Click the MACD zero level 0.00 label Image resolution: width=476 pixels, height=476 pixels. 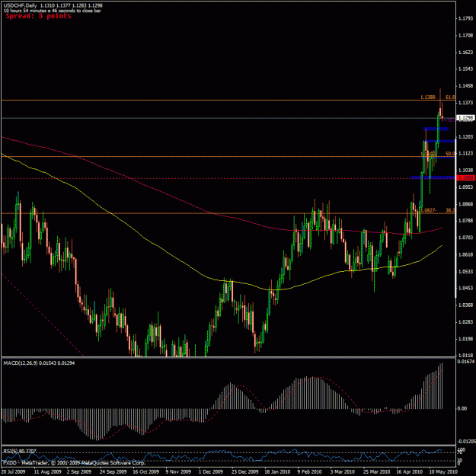pos(462,409)
